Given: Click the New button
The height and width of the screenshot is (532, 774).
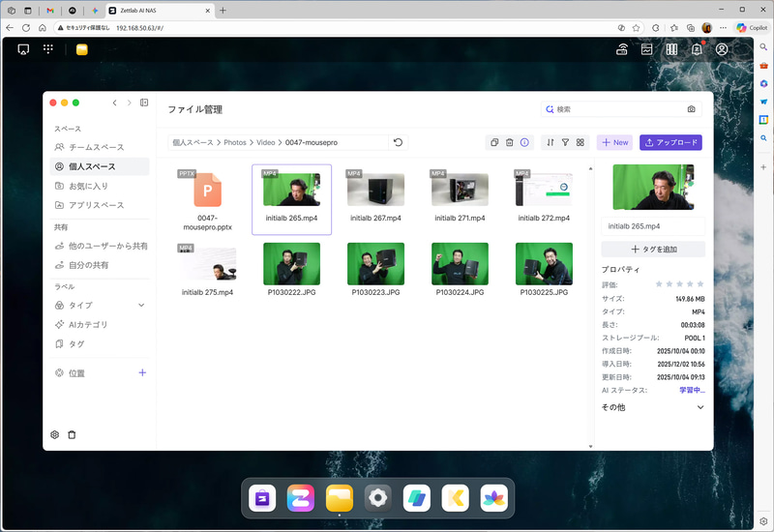Looking at the screenshot, I should pyautogui.click(x=614, y=142).
